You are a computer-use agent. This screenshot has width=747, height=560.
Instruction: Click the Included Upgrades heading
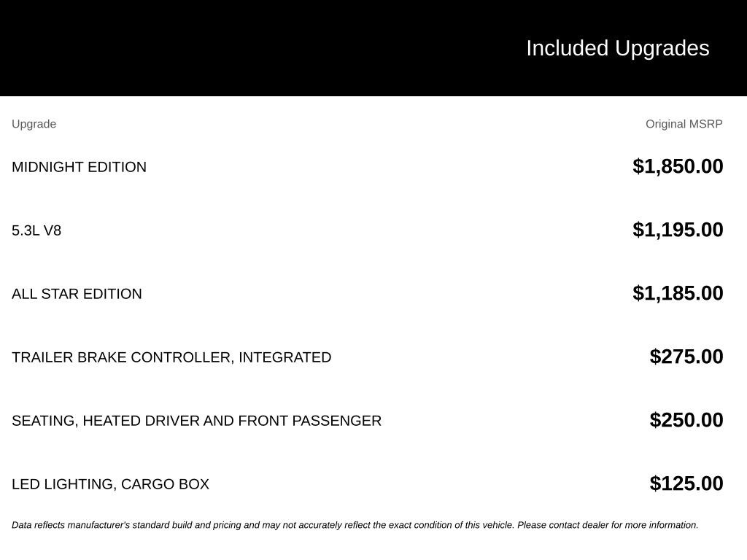(617, 49)
